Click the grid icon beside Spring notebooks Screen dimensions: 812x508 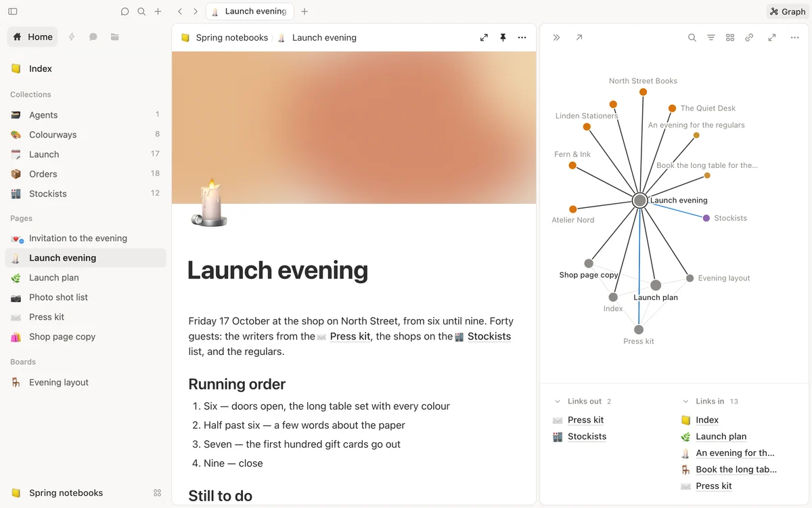[x=158, y=493]
